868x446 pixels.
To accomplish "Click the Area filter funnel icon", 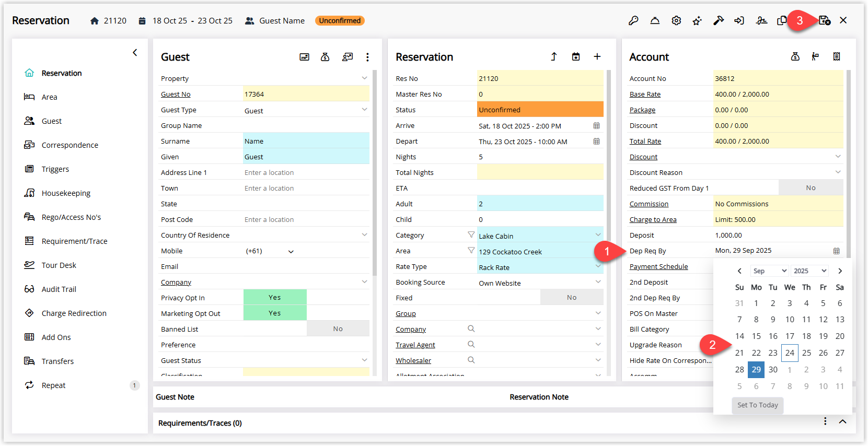I will click(471, 251).
